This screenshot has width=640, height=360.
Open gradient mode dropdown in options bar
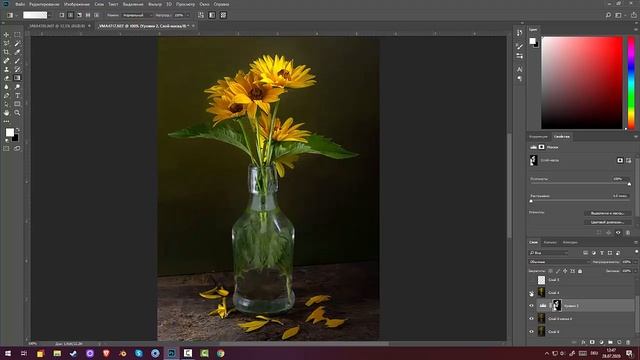pyautogui.click(x=137, y=15)
